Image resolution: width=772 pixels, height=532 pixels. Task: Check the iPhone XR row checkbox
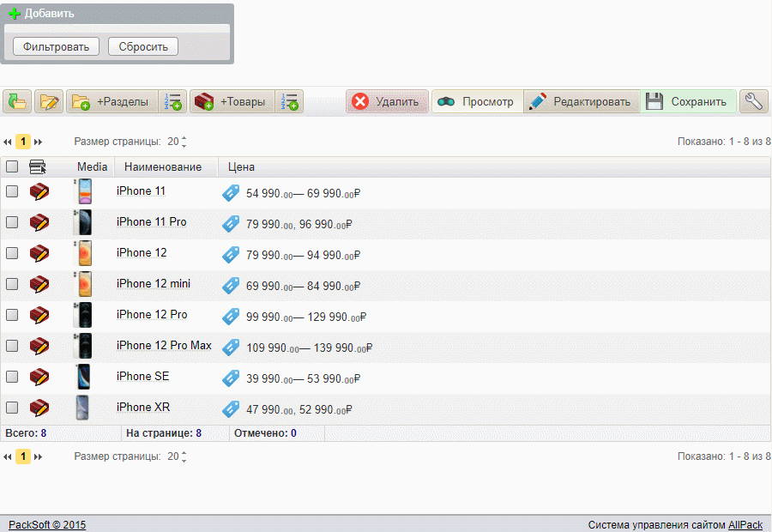[12, 408]
